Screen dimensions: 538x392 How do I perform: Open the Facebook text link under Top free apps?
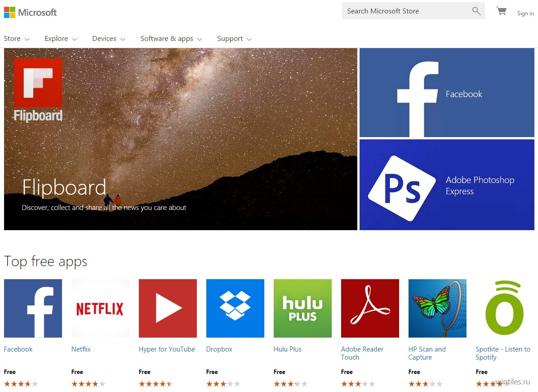(x=18, y=349)
